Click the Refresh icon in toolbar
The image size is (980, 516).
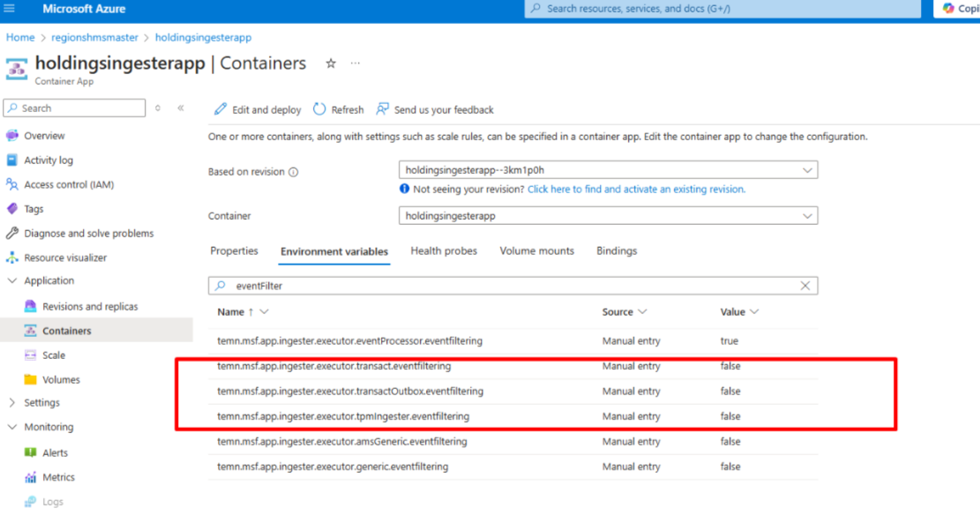click(319, 109)
